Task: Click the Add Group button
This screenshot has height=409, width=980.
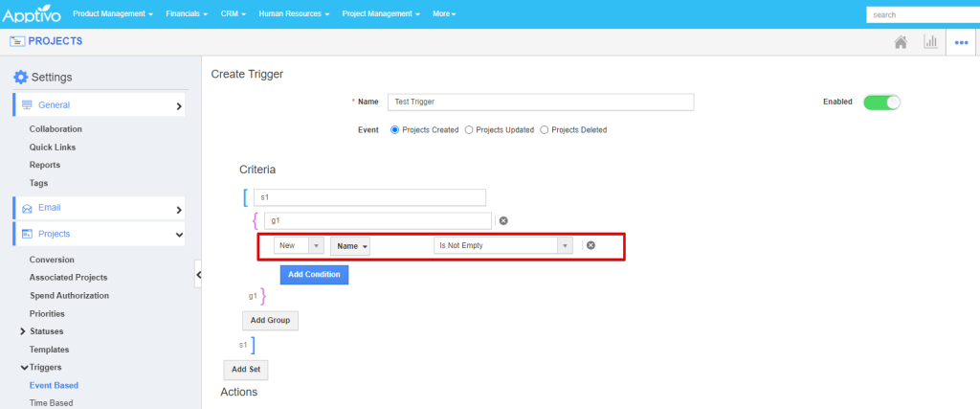Action: [270, 320]
